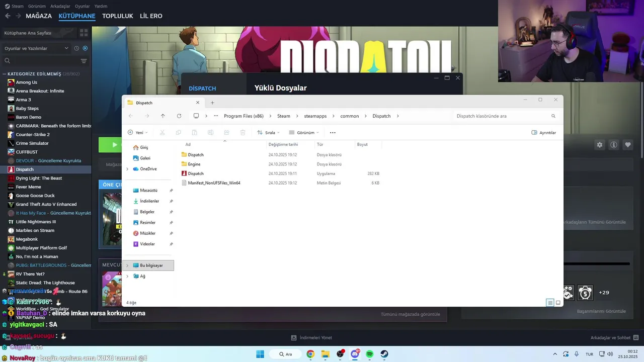Viewport: 644px width, 362px height.
Task: Unpin Videolar from quick access
Action: pos(171,244)
